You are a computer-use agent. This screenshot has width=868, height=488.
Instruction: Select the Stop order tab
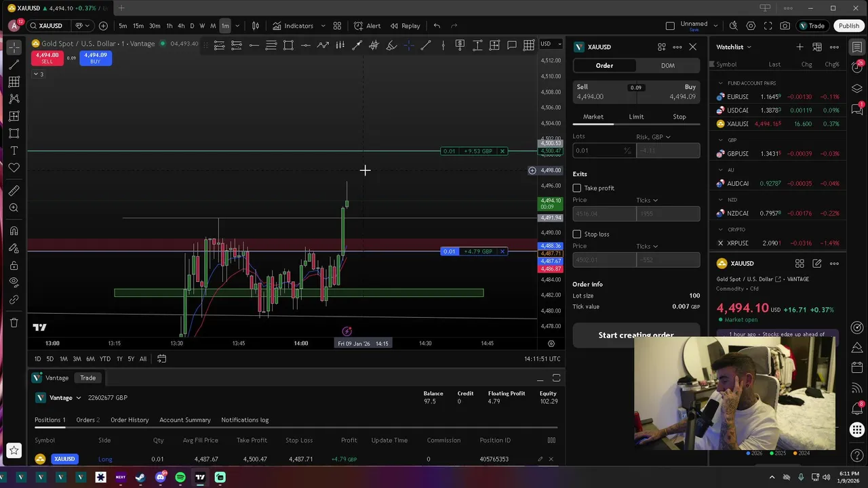pos(679,117)
